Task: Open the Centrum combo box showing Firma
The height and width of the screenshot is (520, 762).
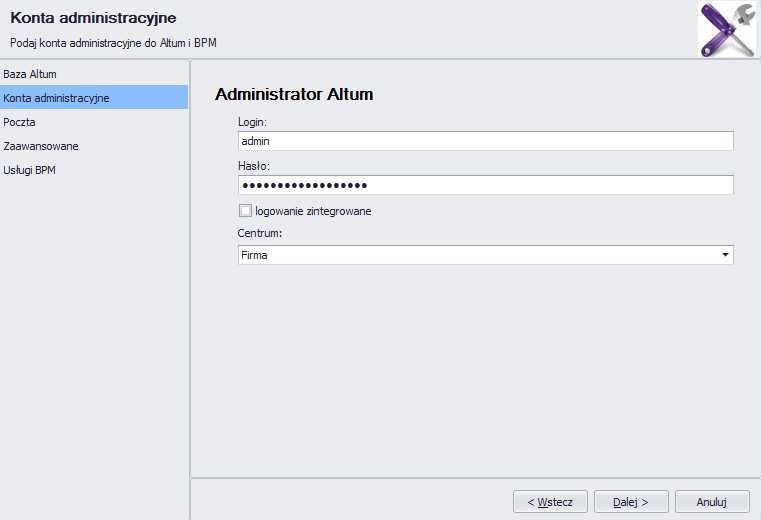Action: click(485, 255)
